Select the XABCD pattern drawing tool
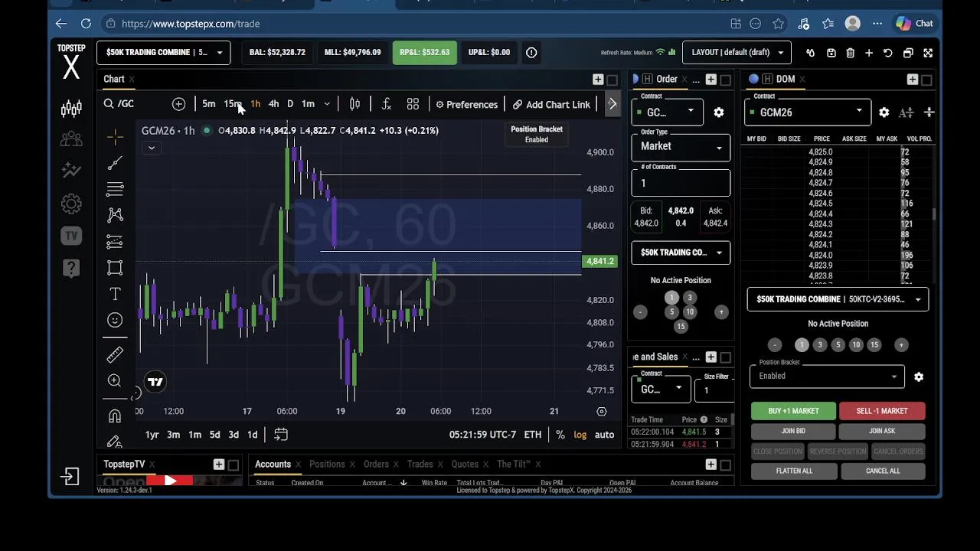The height and width of the screenshot is (551, 980). tap(115, 215)
